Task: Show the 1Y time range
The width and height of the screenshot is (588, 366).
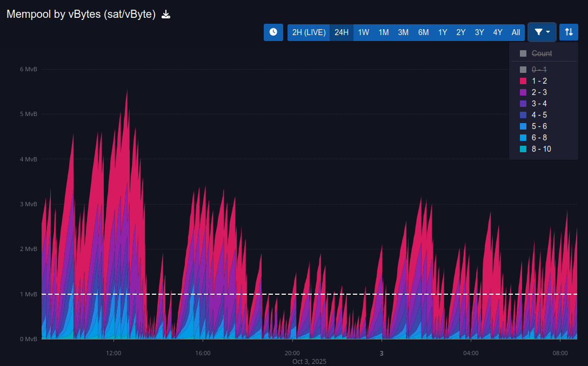Action: click(443, 32)
